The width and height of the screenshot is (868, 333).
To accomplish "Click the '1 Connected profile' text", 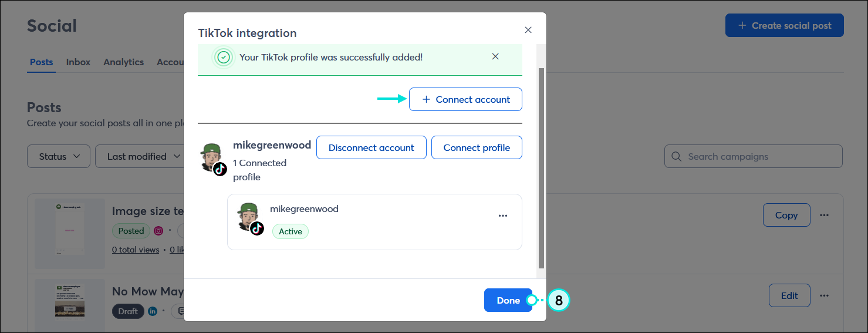I will click(x=259, y=170).
